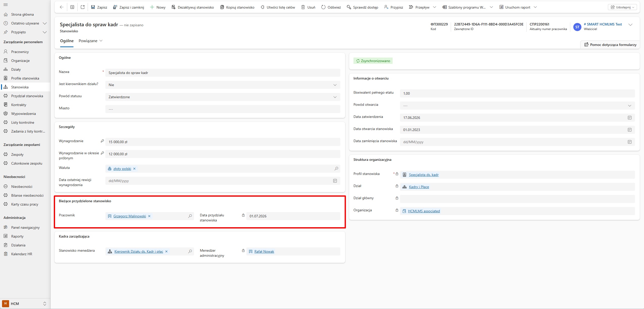Open Grzegorz Malinowski employee link
The width and height of the screenshot is (644, 309).
(x=130, y=216)
